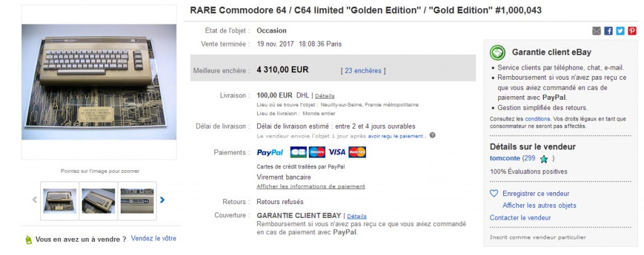The height and width of the screenshot is (255, 644).
Task: Show previous thumbnails with left arrow
Action: (35, 200)
